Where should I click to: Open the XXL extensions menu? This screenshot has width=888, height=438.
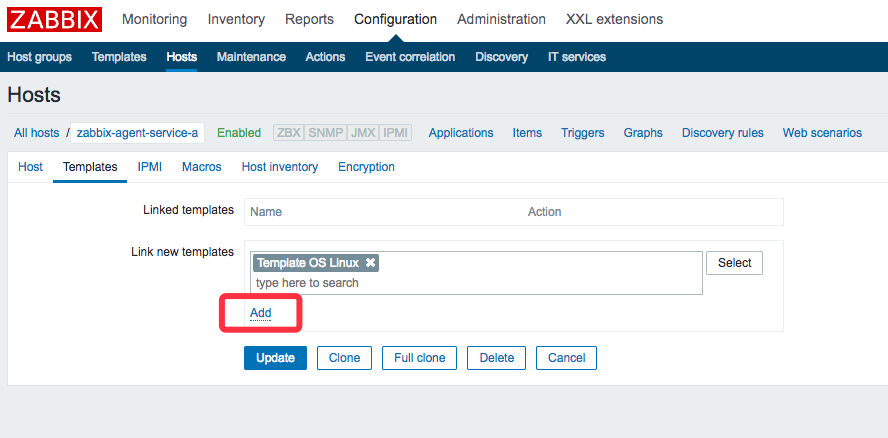pos(614,19)
